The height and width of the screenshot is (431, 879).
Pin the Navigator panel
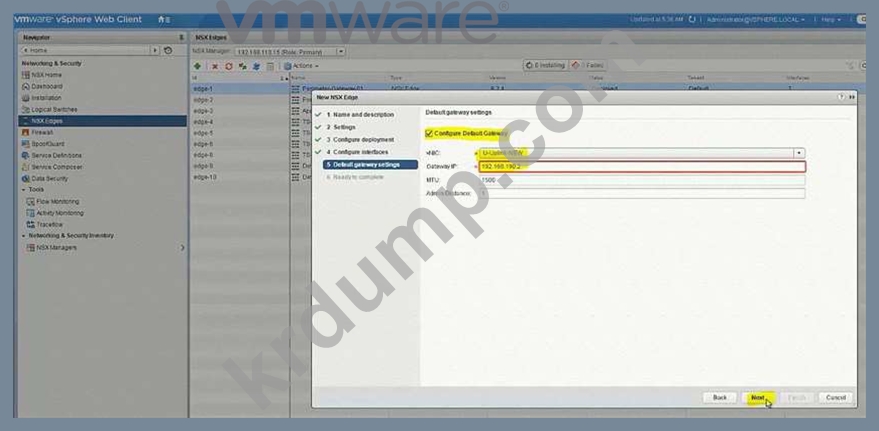click(181, 38)
